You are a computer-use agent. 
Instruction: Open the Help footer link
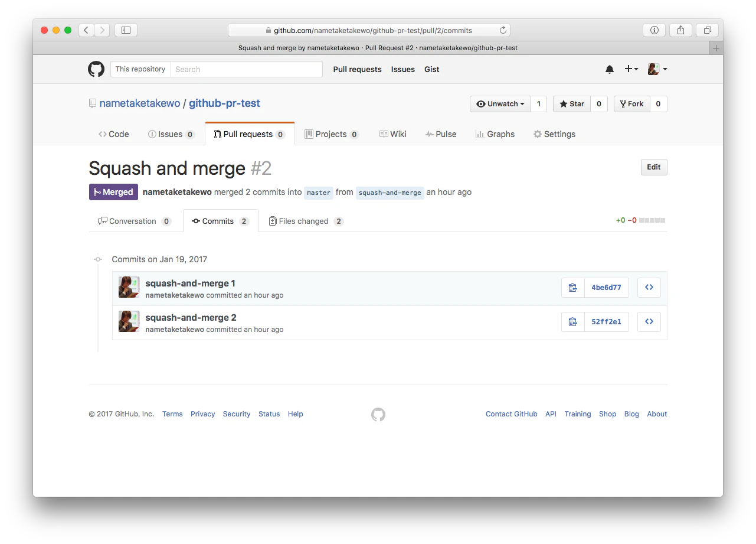[296, 414]
